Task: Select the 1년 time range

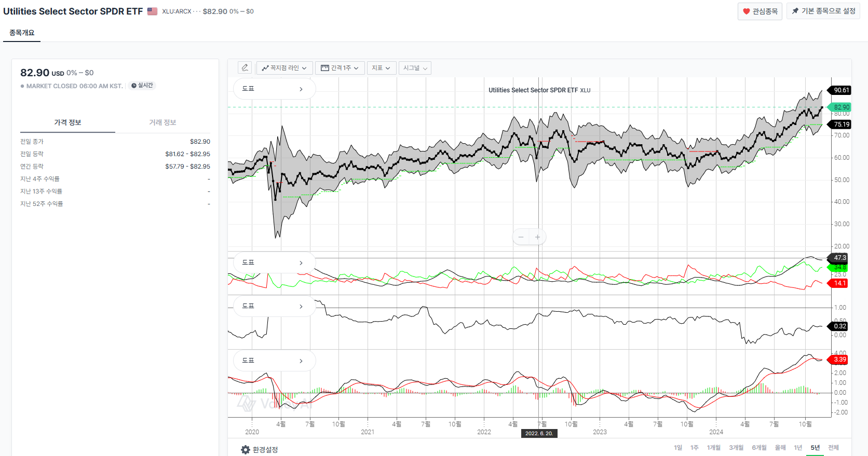Action: point(798,448)
